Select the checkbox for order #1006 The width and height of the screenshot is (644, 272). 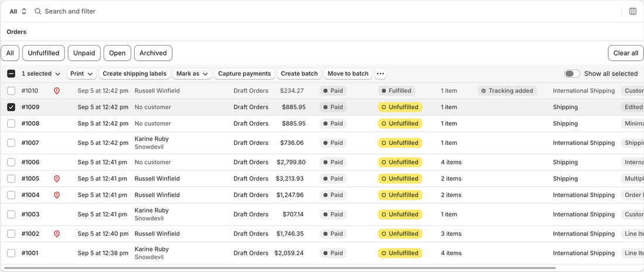11,162
